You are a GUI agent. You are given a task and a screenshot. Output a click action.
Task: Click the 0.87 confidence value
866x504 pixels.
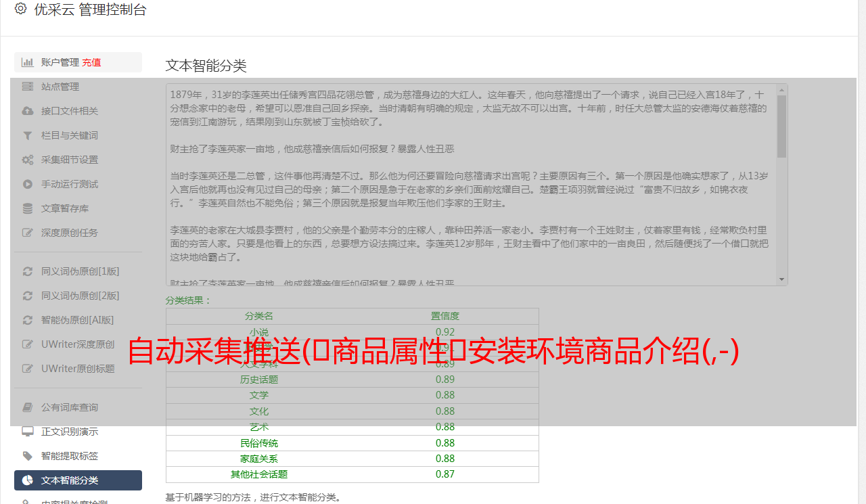[445, 474]
